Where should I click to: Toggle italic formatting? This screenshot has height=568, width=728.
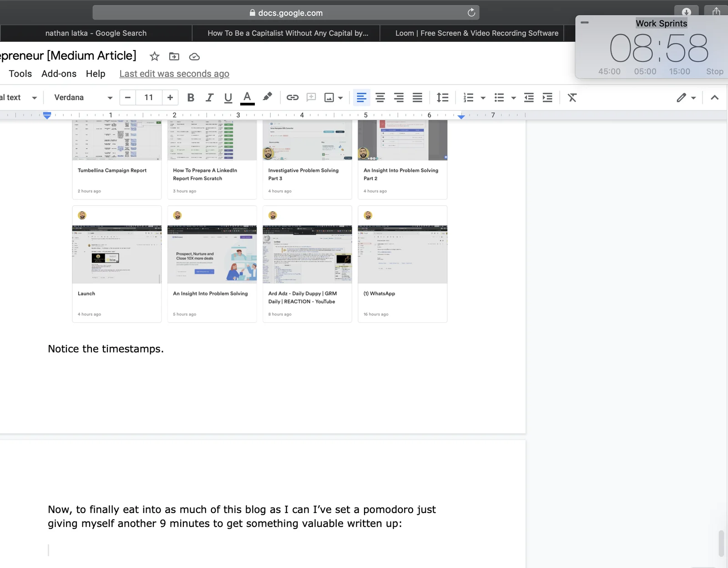tap(209, 97)
